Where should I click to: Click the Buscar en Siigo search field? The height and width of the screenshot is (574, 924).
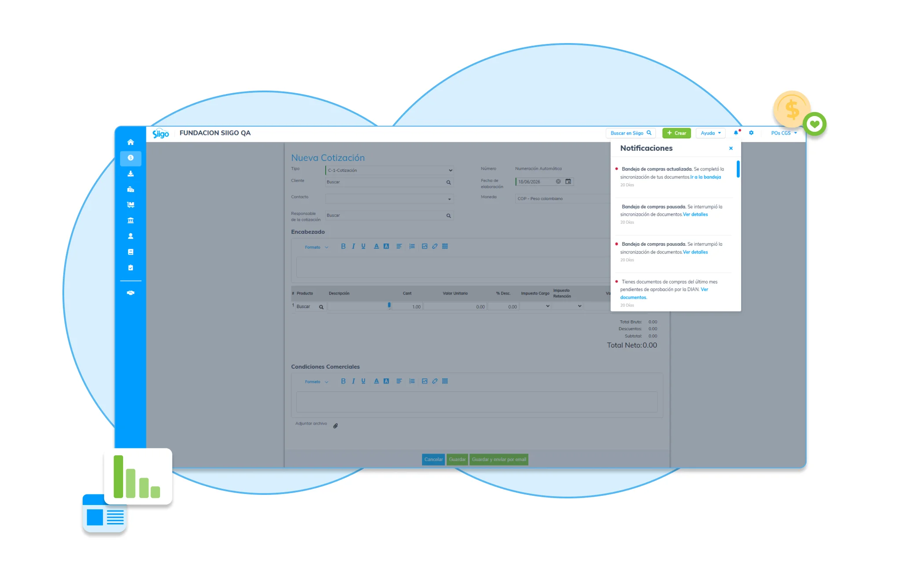pyautogui.click(x=631, y=133)
